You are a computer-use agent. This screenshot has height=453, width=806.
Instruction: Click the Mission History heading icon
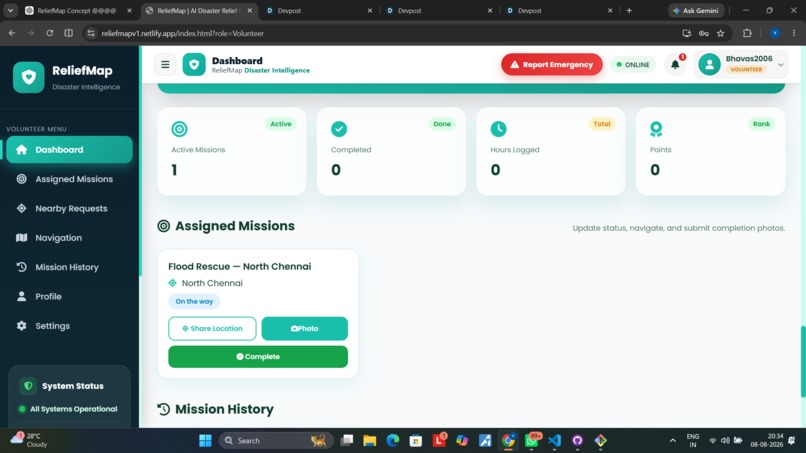(163, 409)
